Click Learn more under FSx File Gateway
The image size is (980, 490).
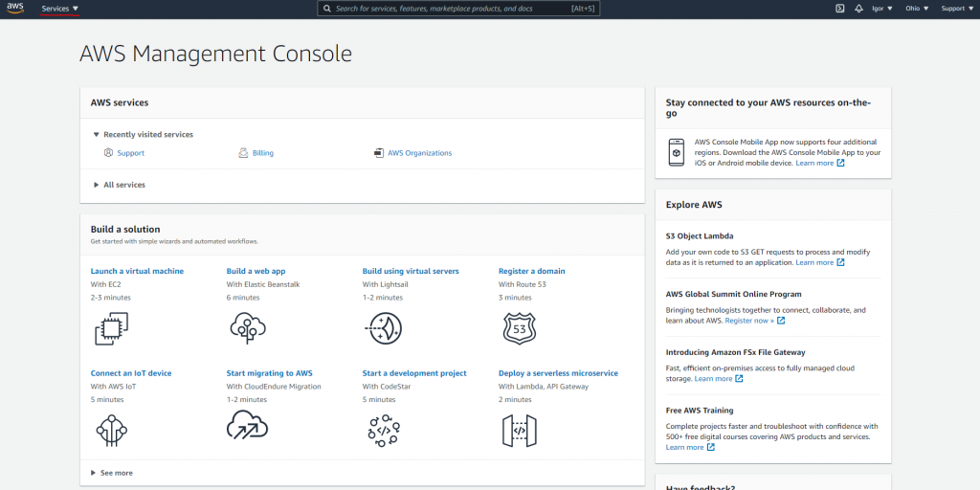[x=713, y=379]
